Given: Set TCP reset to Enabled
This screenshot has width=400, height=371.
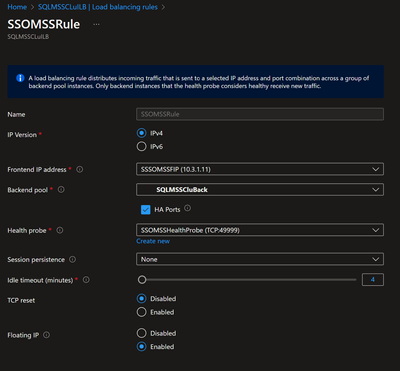Looking at the screenshot, I should [x=141, y=312].
